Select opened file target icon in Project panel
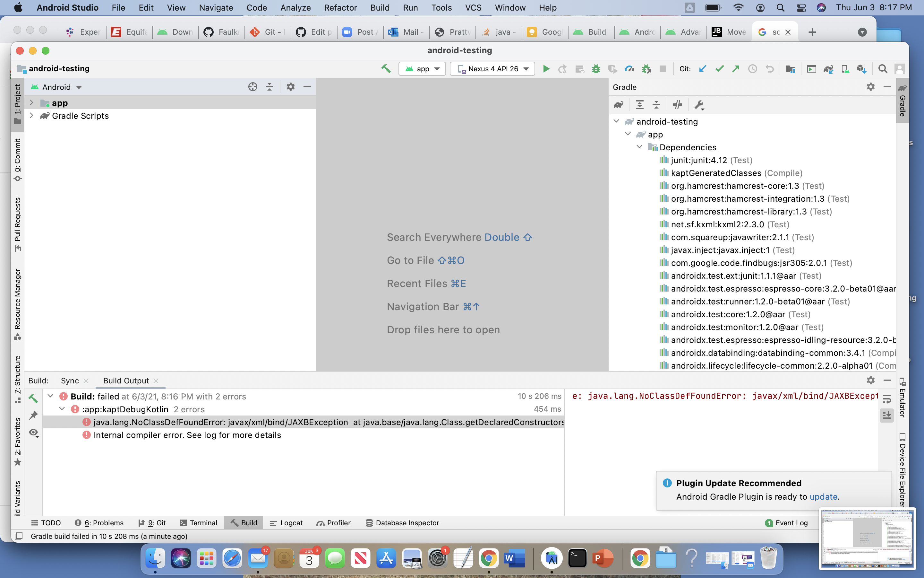924x578 pixels. (x=252, y=87)
